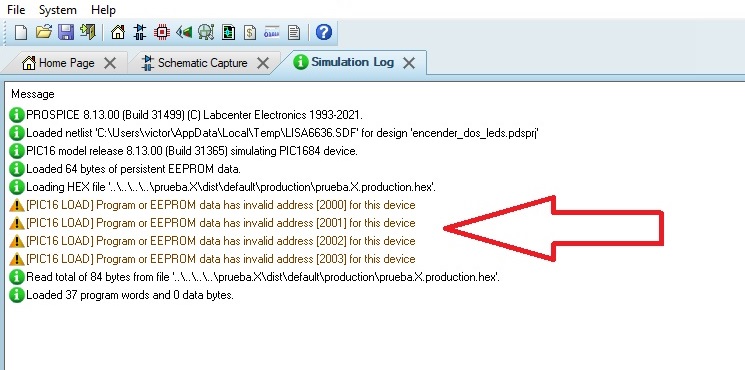Open Bill of Materials dollar-sign icon
Screen dimensions: 745x370
pos(250,32)
